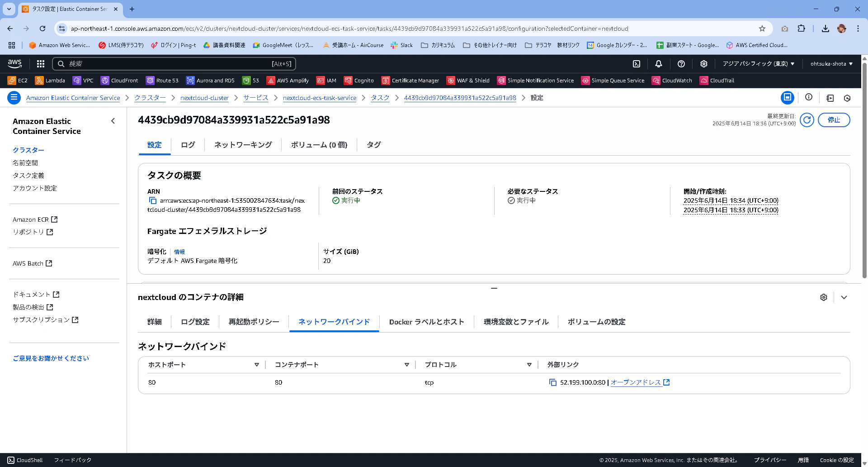
Task: Open EC2 service shortcut
Action: pos(18,81)
